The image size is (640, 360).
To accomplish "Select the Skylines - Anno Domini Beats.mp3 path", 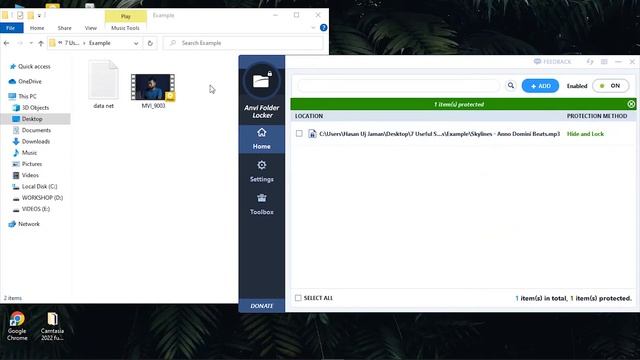I will pyautogui.click(x=439, y=134).
